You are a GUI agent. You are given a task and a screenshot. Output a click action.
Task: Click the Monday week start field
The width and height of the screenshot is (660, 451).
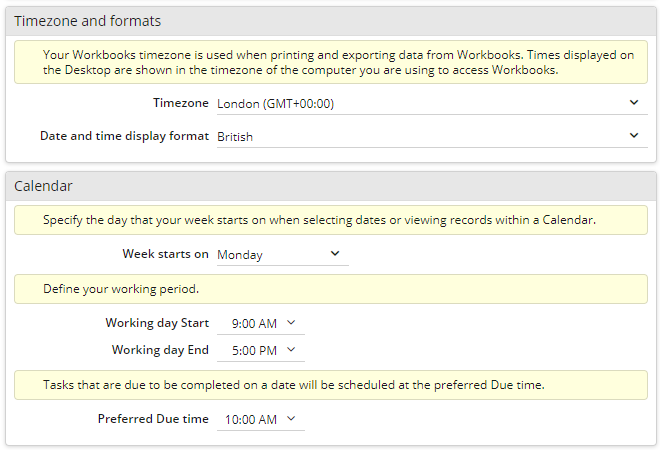click(x=282, y=254)
